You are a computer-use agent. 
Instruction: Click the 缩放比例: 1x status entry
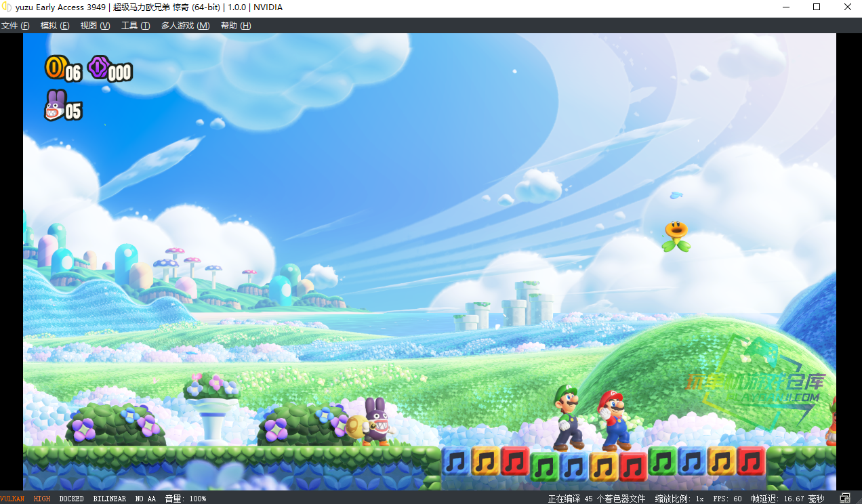[x=679, y=498]
